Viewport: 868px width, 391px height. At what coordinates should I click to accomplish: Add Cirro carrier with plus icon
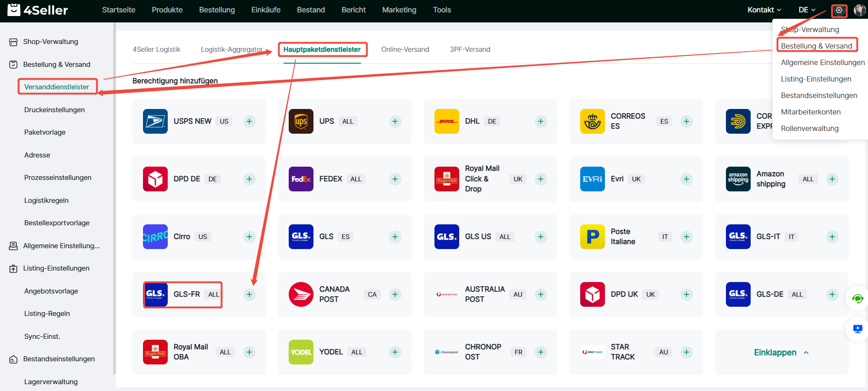click(249, 237)
